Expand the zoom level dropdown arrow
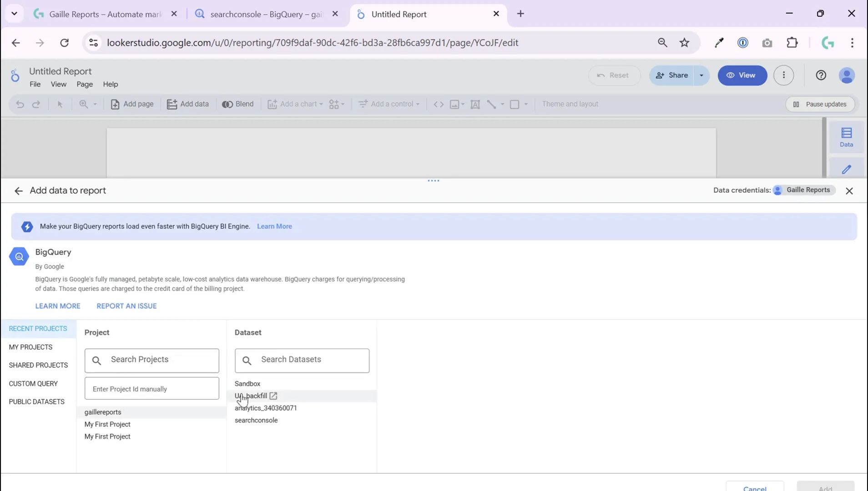 coord(95,104)
